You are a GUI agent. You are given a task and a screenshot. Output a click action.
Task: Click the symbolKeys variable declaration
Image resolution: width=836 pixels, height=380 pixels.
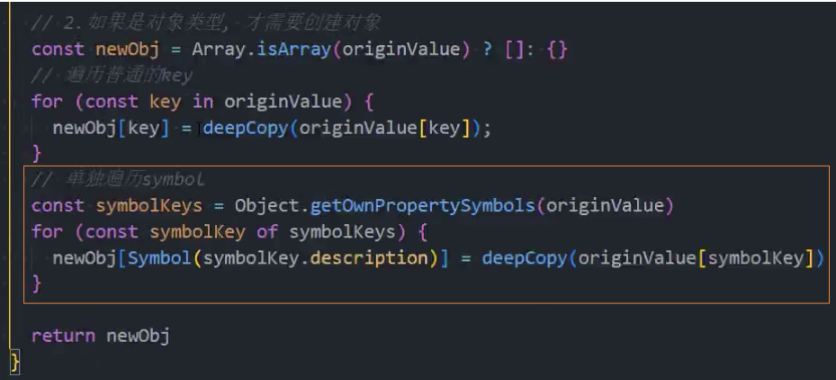[x=149, y=206]
